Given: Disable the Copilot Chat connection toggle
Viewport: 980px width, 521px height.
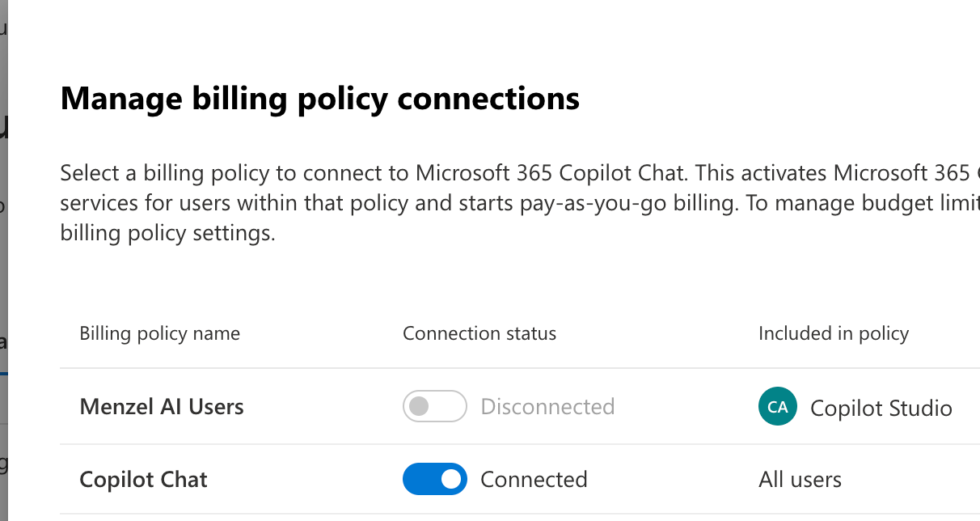Looking at the screenshot, I should pyautogui.click(x=435, y=479).
